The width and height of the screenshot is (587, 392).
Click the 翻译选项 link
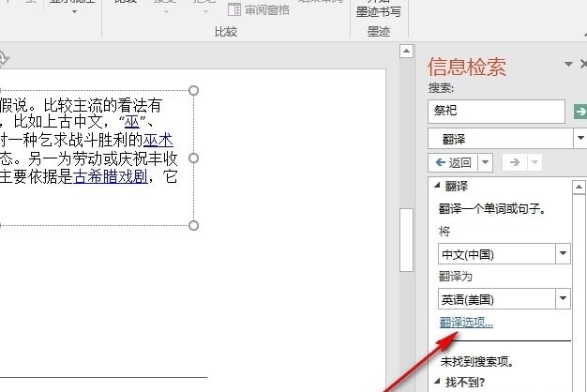pos(466,323)
